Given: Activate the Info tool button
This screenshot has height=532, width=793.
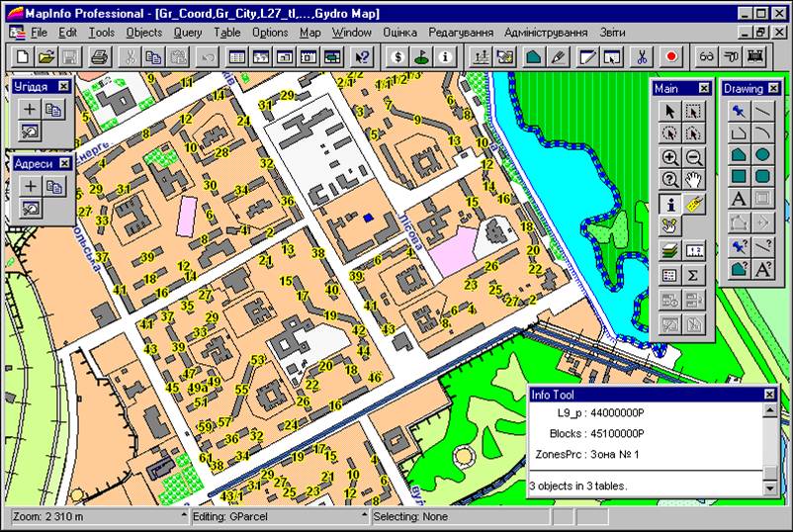Looking at the screenshot, I should coord(669,204).
